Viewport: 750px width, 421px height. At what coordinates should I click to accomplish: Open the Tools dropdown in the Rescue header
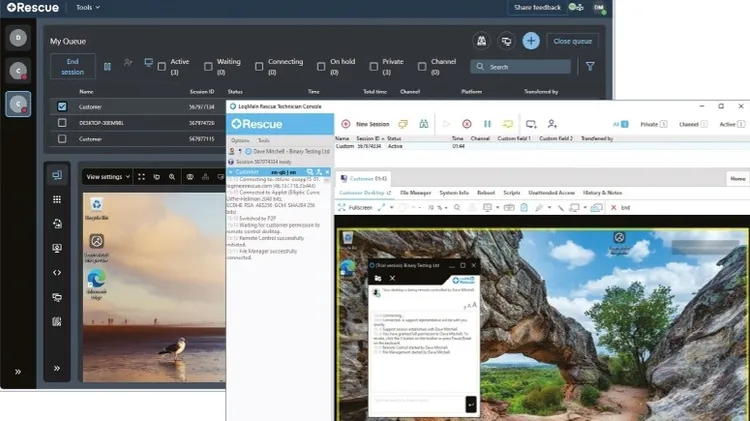coord(88,7)
